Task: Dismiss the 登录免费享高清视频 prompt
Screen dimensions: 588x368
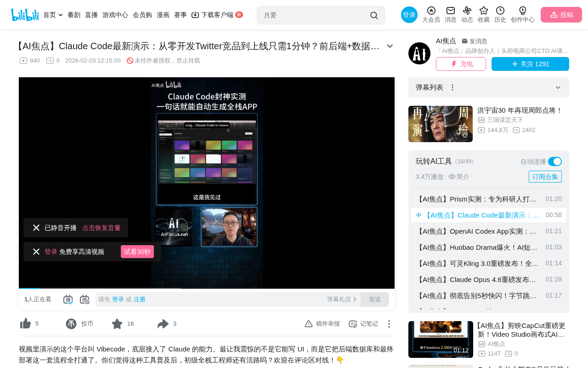Action: 36,252
